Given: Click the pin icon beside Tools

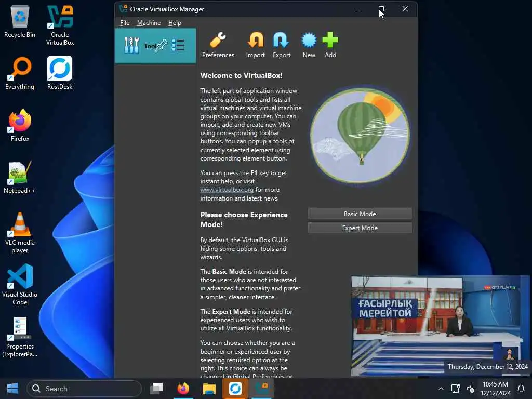Looking at the screenshot, I should coord(162,45).
